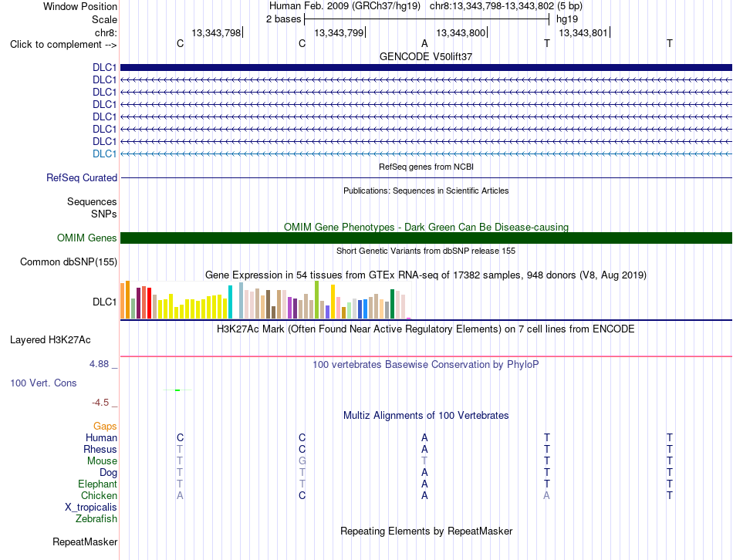Image resolution: width=733 pixels, height=560 pixels.
Task: Open the GTEx Gene Expression track title
Action: click(x=426, y=275)
